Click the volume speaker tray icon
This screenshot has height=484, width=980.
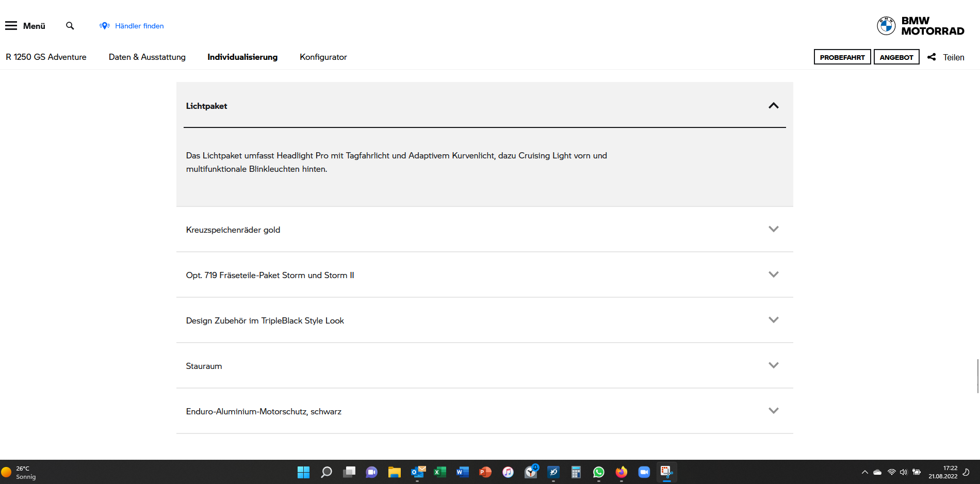click(904, 472)
